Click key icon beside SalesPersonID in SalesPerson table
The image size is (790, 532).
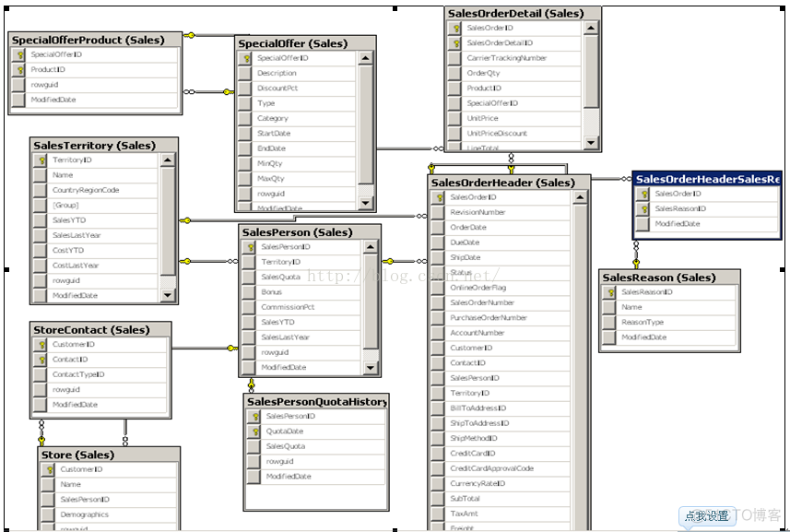(250, 247)
